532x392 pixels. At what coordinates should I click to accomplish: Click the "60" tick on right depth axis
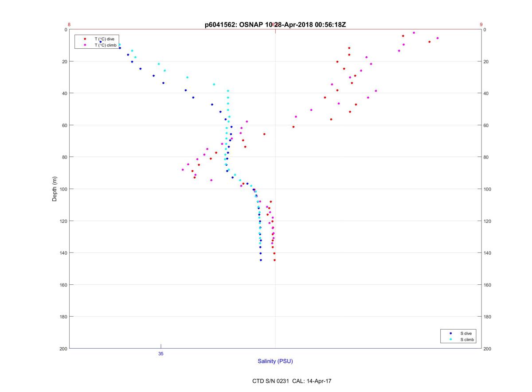[x=486, y=125]
